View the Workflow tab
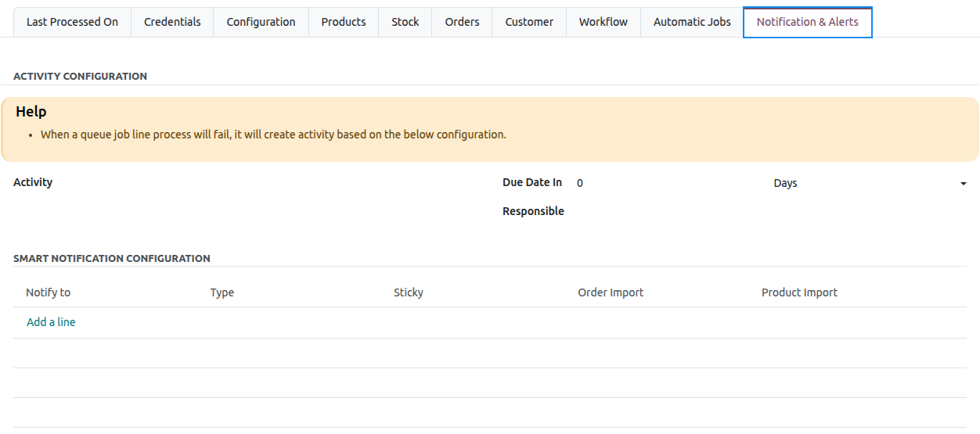Image resolution: width=980 pixels, height=434 pixels. click(603, 22)
